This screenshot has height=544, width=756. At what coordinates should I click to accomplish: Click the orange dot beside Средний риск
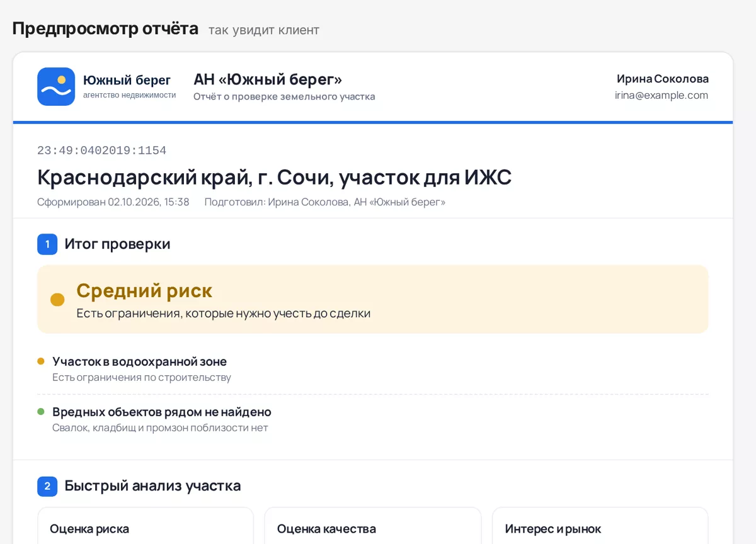tap(57, 300)
